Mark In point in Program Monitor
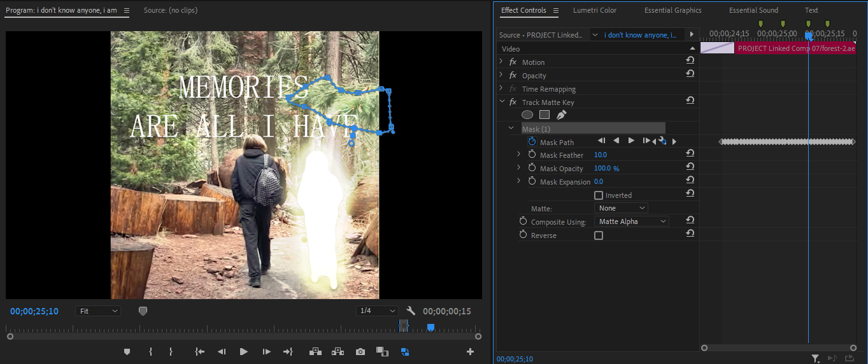Image resolution: width=868 pixels, height=364 pixels. (150, 351)
